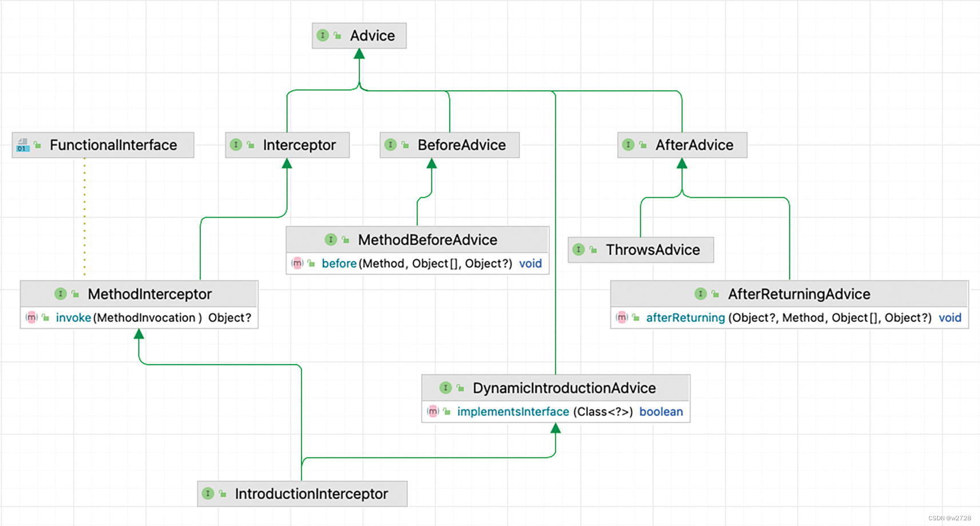This screenshot has width=980, height=526.
Task: Click the interface icon on AfterAdvice
Action: click(x=629, y=145)
